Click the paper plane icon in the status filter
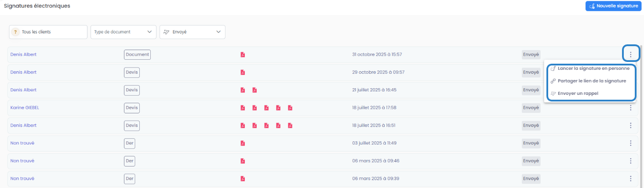644x188 pixels. coord(166,32)
